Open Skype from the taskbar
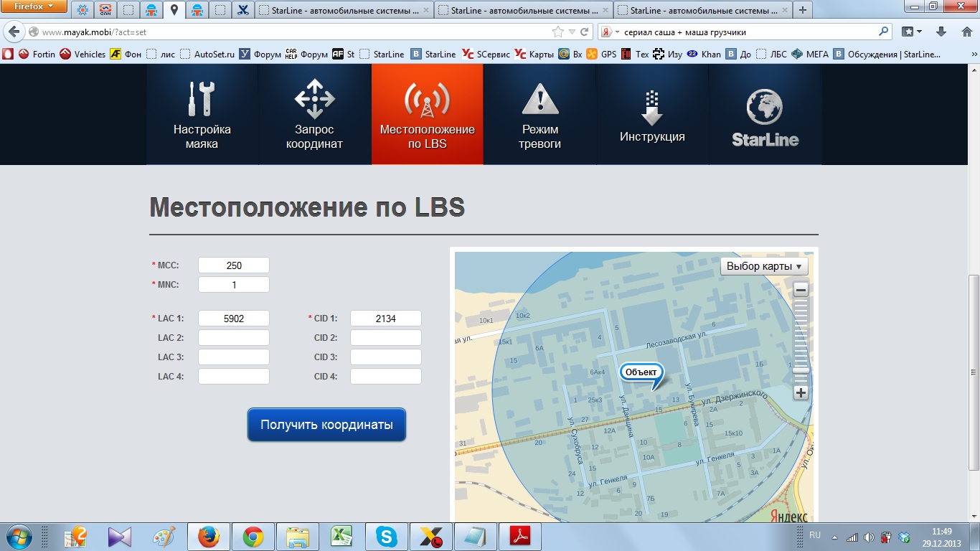980x551 pixels. [x=386, y=537]
